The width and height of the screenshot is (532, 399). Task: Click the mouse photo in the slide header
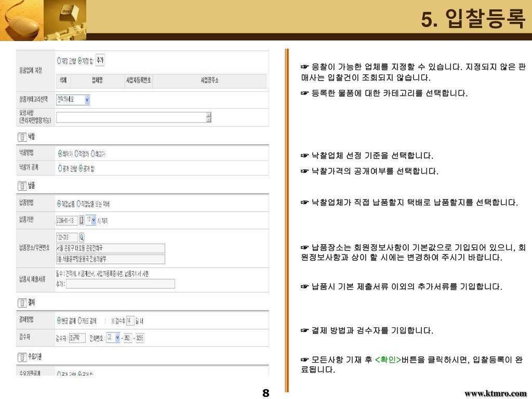pyautogui.click(x=22, y=20)
